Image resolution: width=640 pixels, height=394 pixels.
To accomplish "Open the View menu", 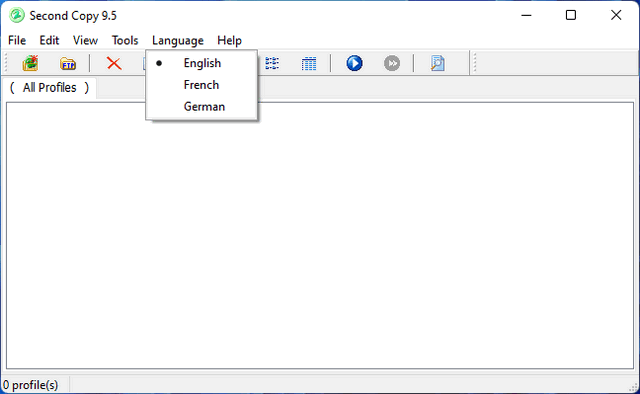I will [x=85, y=40].
